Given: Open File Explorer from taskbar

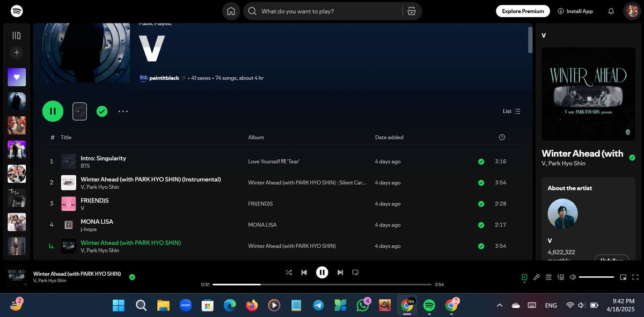Looking at the screenshot, I should pyautogui.click(x=163, y=305).
